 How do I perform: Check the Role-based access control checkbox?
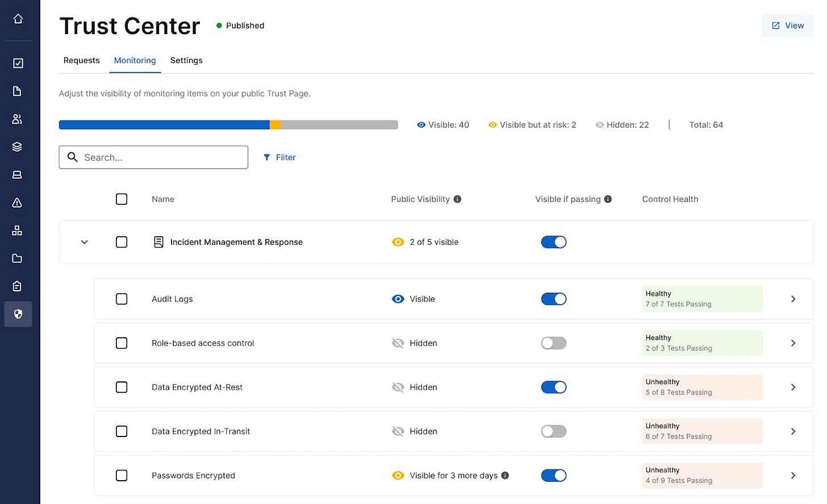tap(122, 343)
